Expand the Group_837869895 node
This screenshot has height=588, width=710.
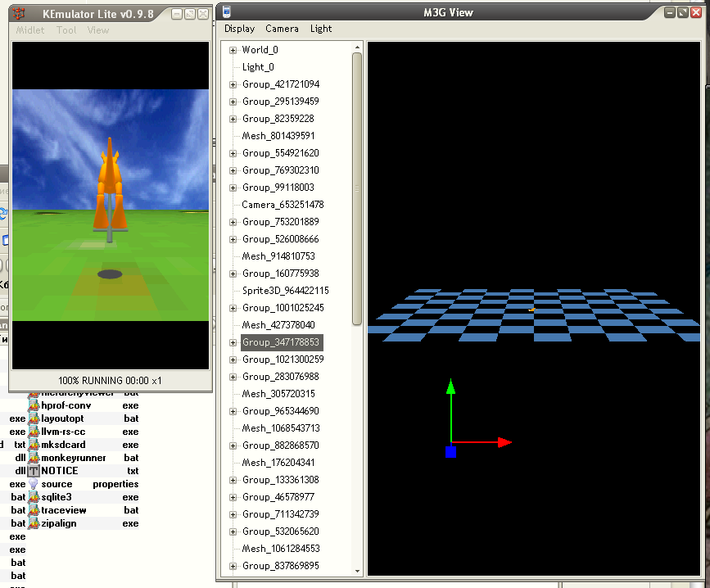pyautogui.click(x=233, y=566)
